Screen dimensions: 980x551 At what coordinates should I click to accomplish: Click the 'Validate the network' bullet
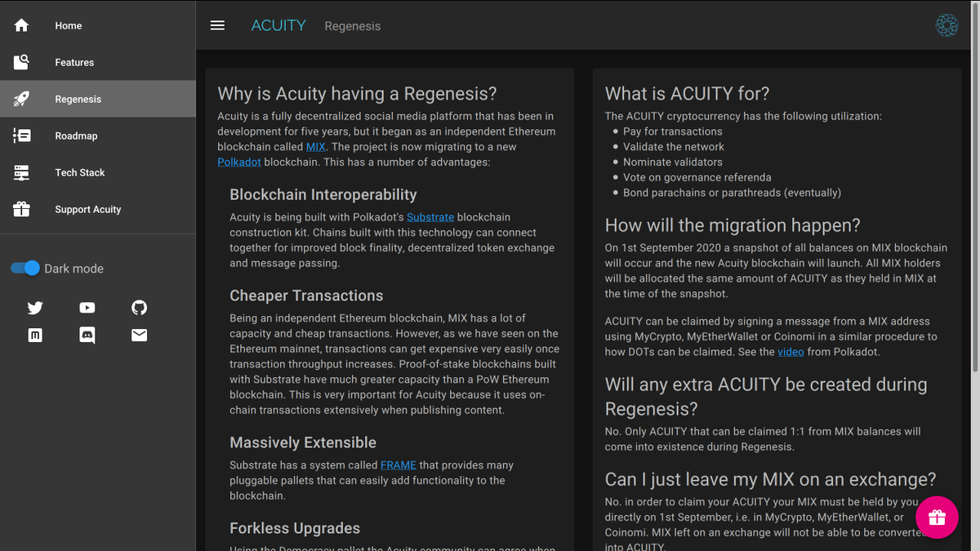(x=674, y=147)
